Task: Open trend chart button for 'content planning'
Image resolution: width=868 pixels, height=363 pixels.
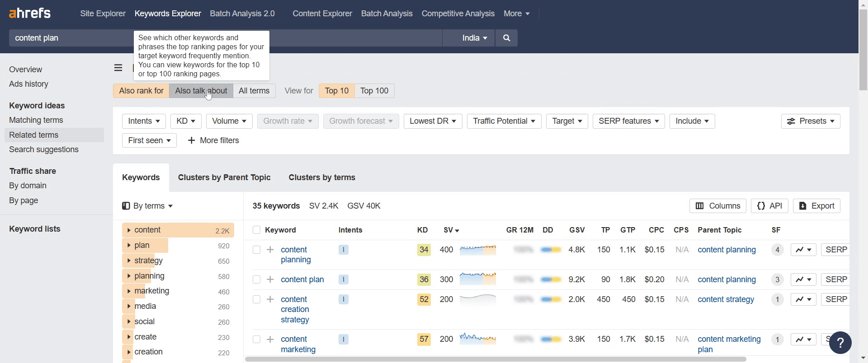Action: pyautogui.click(x=803, y=250)
